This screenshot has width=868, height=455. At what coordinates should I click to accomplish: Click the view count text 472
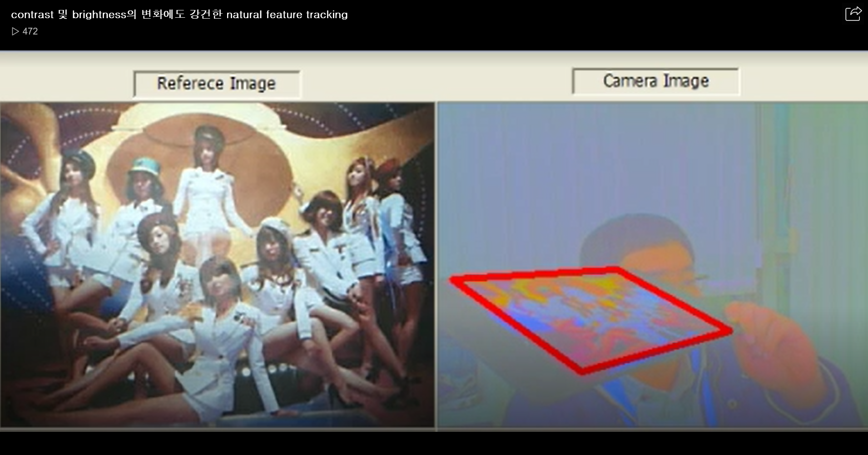[30, 31]
